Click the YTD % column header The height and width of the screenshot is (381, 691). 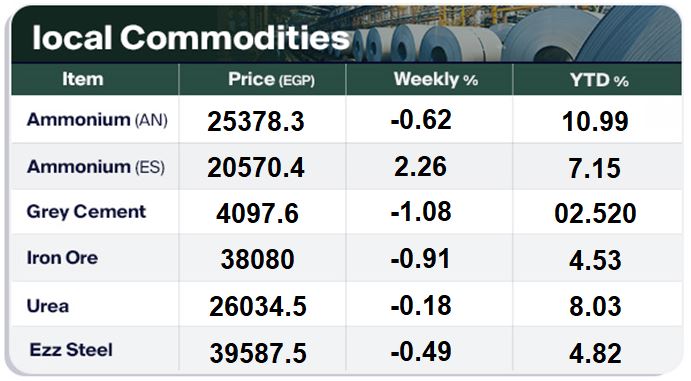(x=599, y=80)
